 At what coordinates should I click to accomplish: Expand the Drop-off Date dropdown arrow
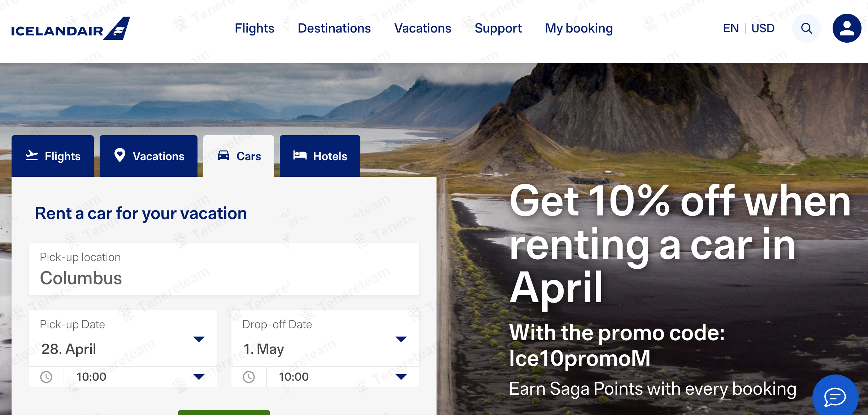coord(401,339)
